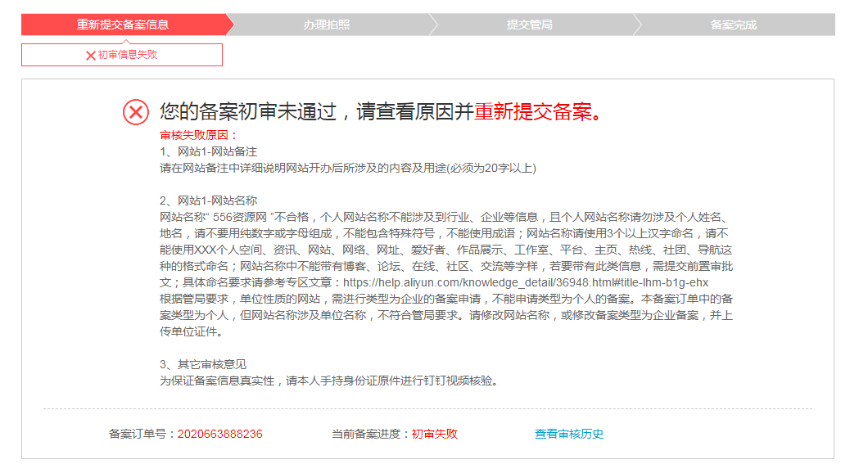Click the small X icon beside 初审信息失败
The height and width of the screenshot is (464, 868).
pos(90,56)
